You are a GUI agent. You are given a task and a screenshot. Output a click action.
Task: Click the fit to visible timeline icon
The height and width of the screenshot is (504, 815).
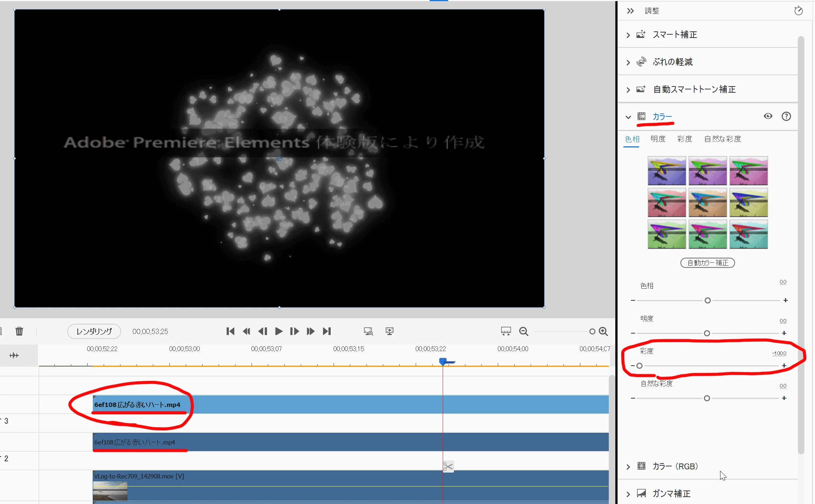coord(506,331)
